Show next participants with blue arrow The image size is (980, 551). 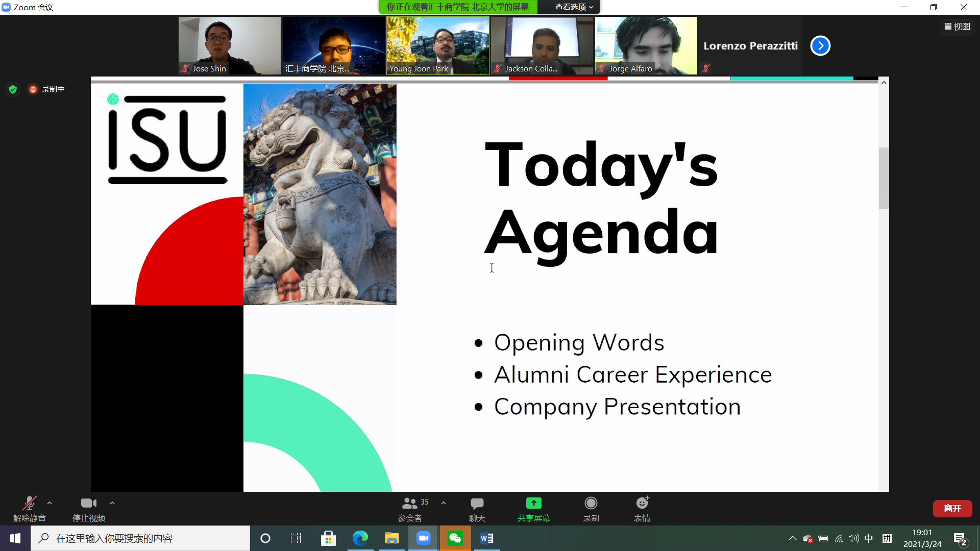pyautogui.click(x=820, y=46)
